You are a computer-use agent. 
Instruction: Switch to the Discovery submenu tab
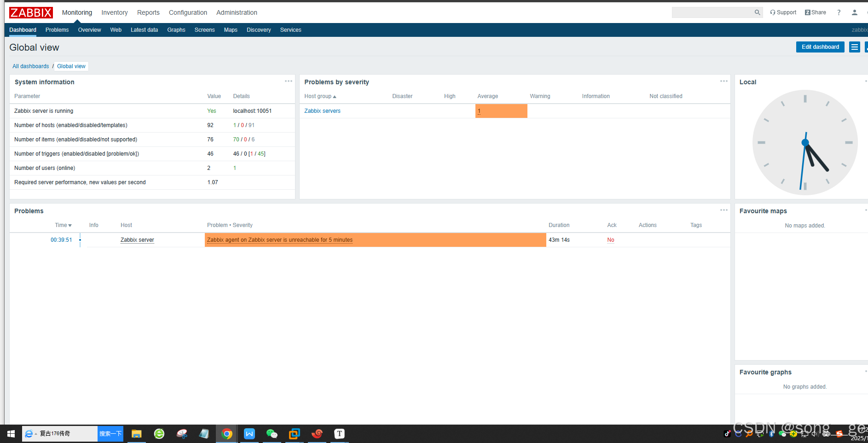[259, 30]
